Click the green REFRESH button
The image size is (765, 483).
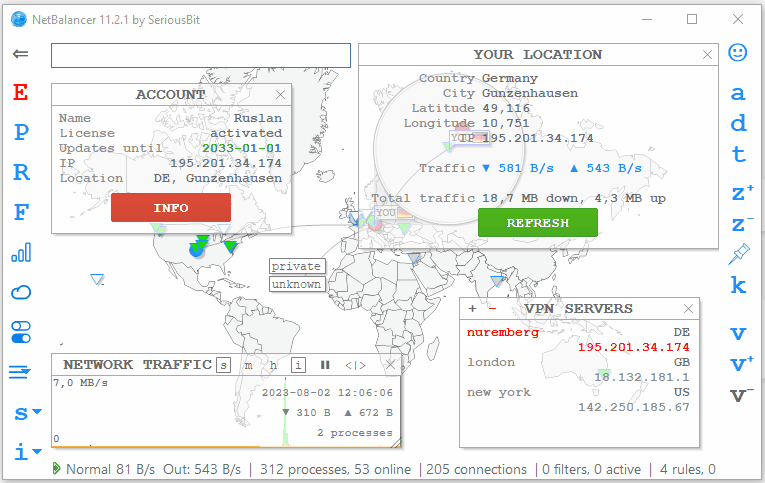pos(538,222)
